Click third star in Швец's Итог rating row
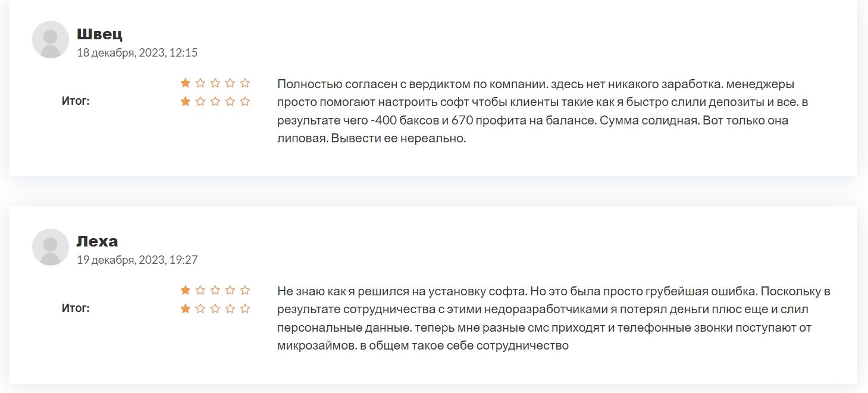The height and width of the screenshot is (393, 868). [x=215, y=101]
